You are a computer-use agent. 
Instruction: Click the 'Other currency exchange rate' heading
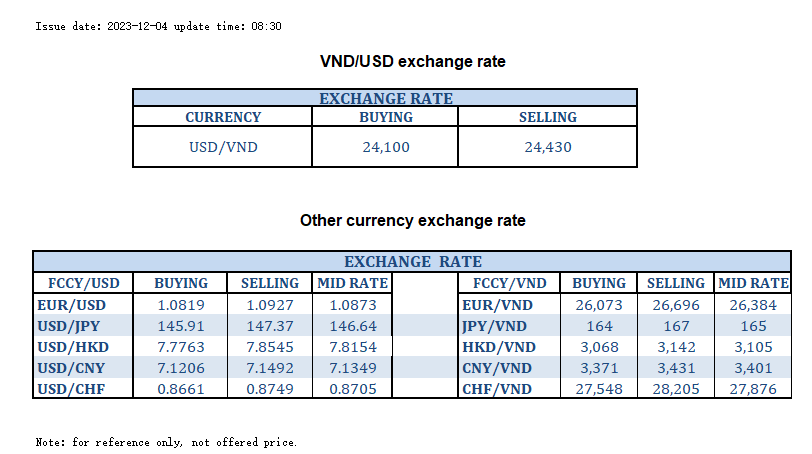412,220
